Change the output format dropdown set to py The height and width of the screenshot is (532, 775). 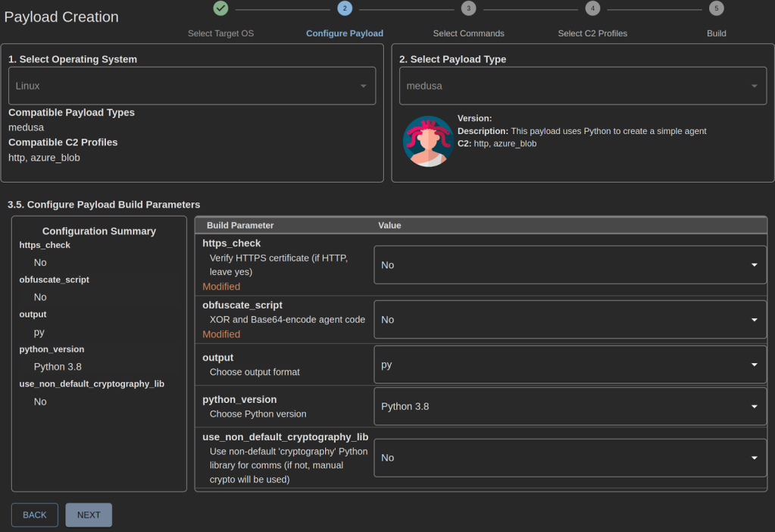pos(570,365)
